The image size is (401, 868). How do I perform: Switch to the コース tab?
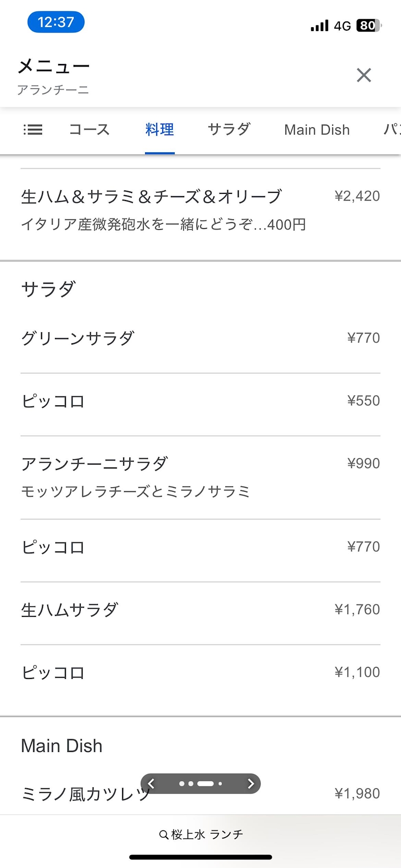point(89,129)
